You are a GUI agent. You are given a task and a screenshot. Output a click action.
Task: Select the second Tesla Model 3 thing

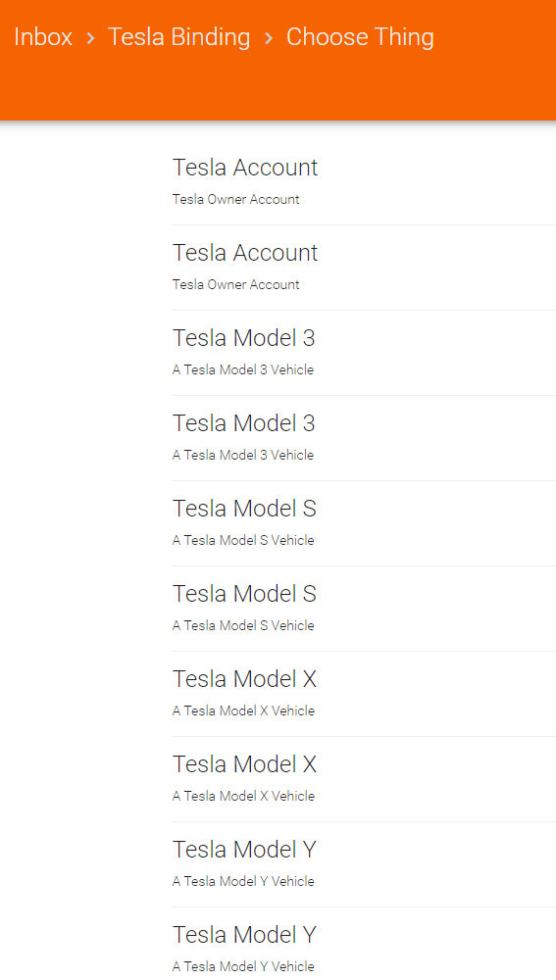364,438
